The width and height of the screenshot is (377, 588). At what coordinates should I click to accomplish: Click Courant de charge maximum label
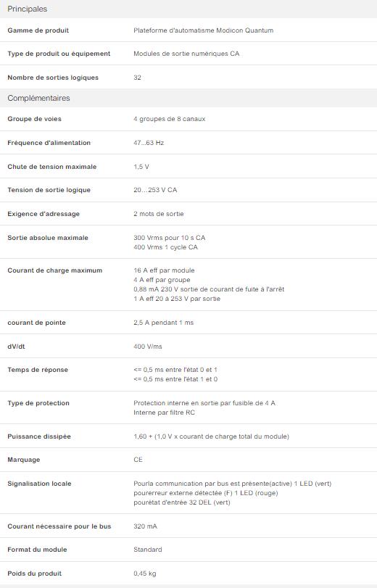[x=55, y=270]
